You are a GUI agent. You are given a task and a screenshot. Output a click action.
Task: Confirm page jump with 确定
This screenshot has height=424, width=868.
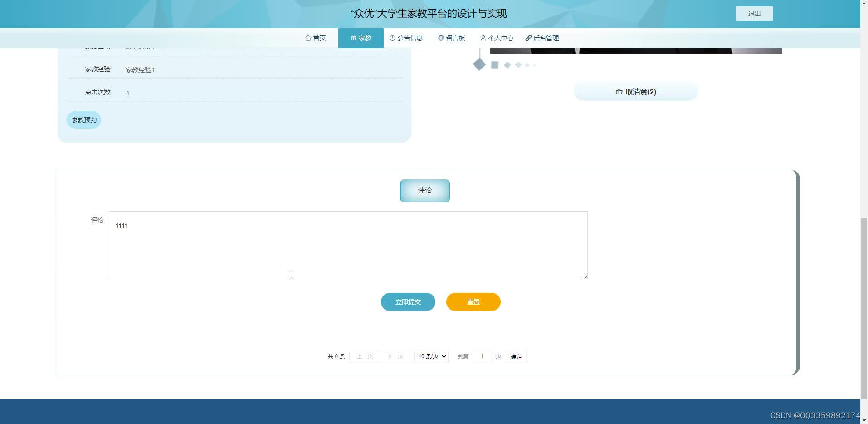pyautogui.click(x=516, y=356)
